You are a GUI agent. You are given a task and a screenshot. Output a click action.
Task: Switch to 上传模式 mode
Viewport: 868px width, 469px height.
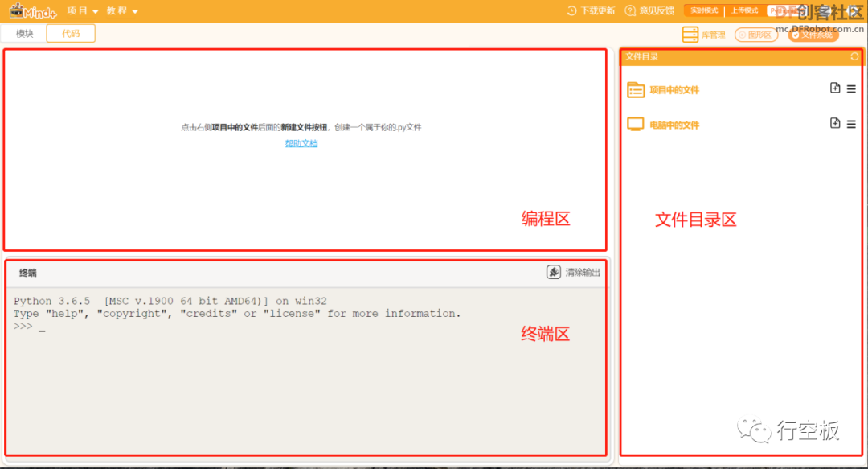tap(744, 10)
